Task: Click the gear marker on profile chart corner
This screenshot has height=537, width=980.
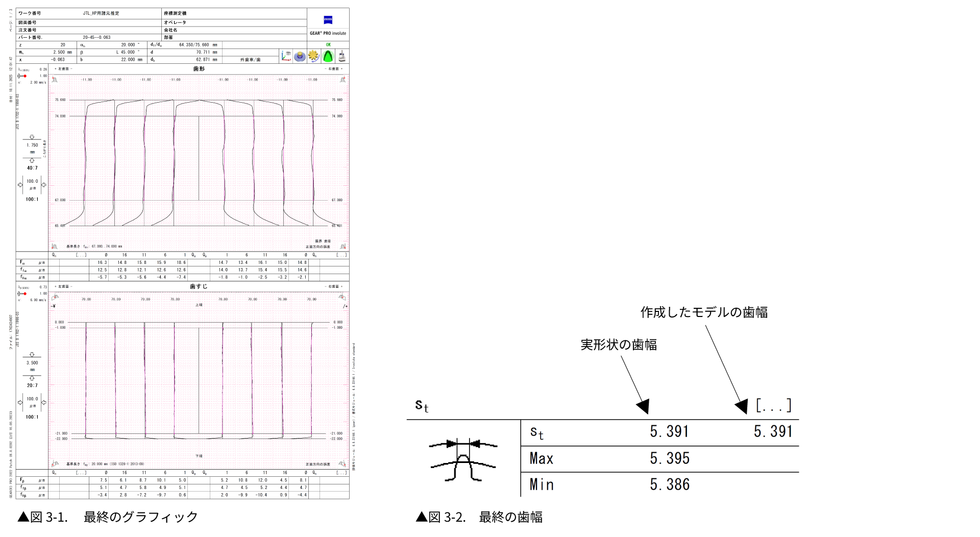Action: pos(55,80)
